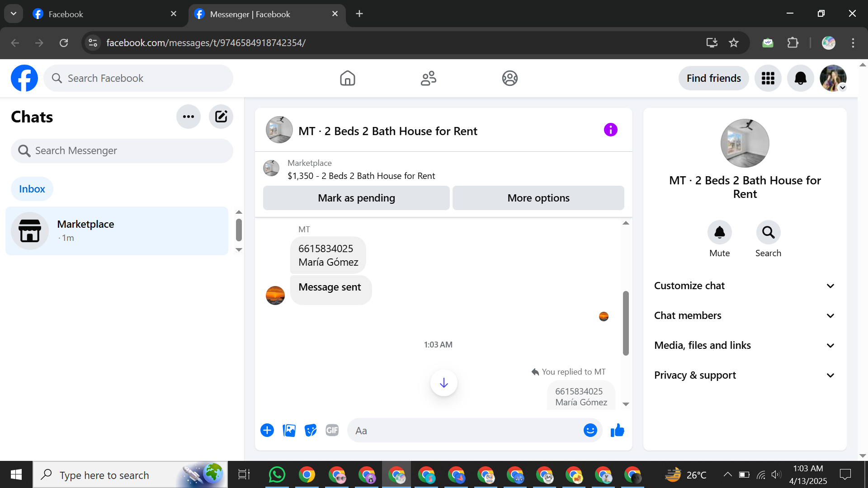Open the Chrome tab search dropdown

pyautogui.click(x=14, y=14)
